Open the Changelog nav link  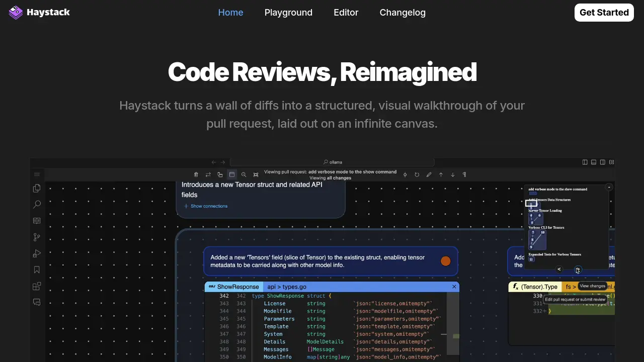pyautogui.click(x=403, y=13)
